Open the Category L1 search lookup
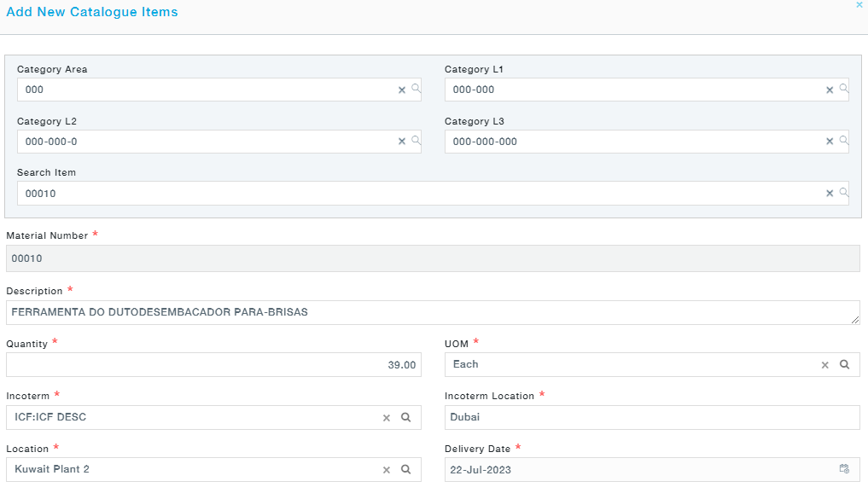Viewport: 868px width, 493px height. [843, 88]
